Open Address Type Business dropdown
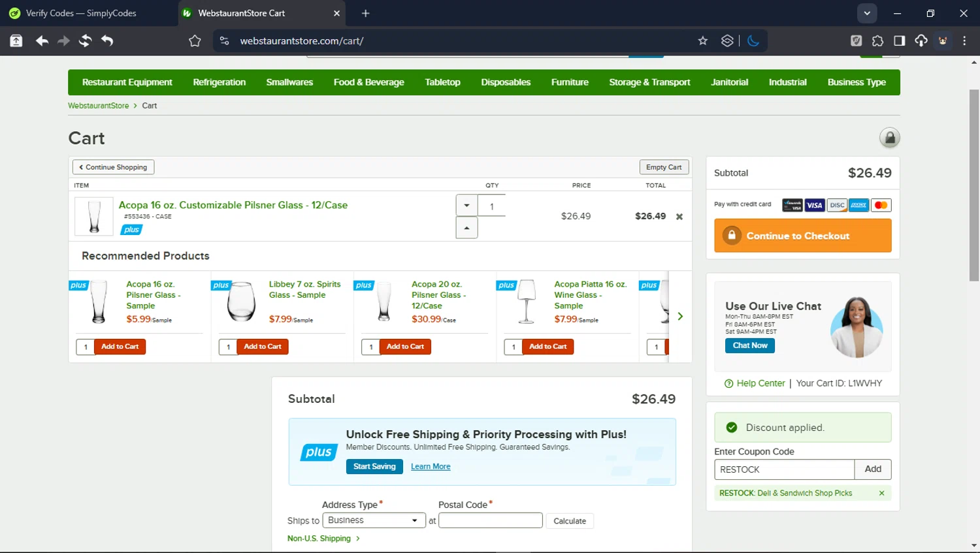 point(374,520)
